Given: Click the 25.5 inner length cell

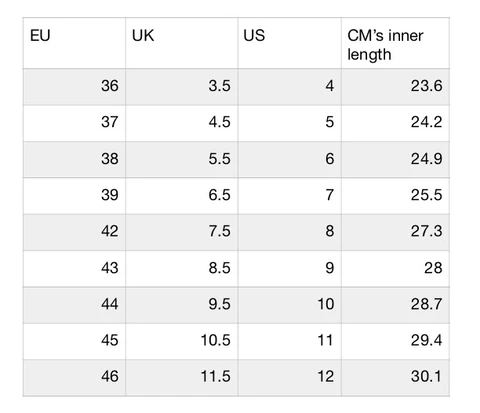Looking at the screenshot, I should [x=395, y=196].
